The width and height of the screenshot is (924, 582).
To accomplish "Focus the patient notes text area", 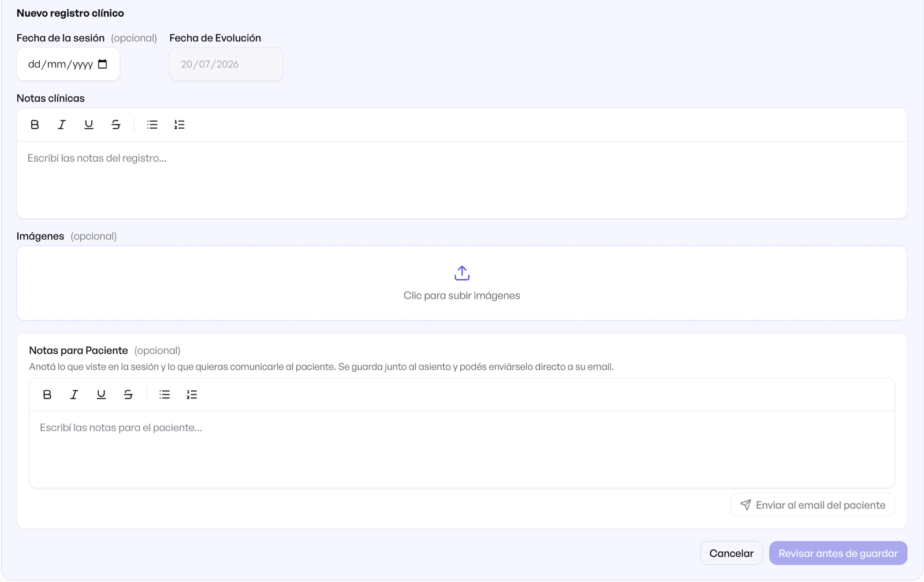I will [x=462, y=449].
